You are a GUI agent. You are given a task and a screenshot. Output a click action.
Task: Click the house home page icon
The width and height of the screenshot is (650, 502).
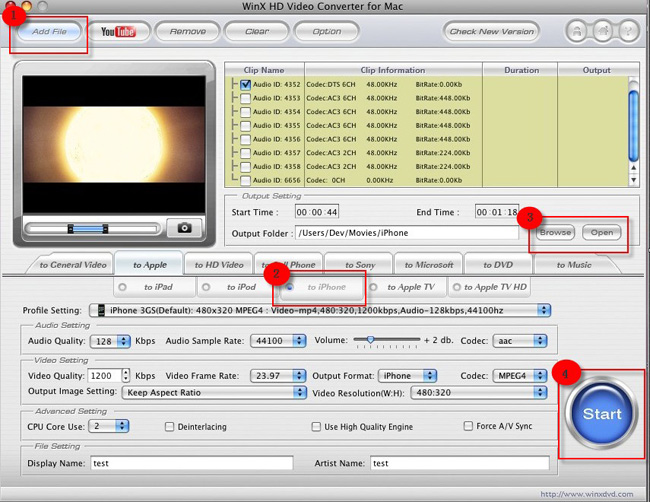pyautogui.click(x=603, y=31)
